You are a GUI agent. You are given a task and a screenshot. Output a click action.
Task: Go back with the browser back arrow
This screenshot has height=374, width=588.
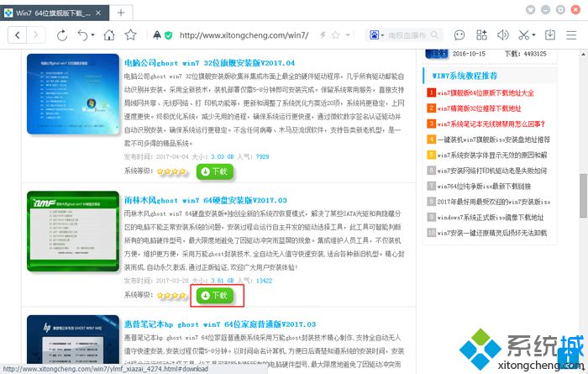[18, 35]
